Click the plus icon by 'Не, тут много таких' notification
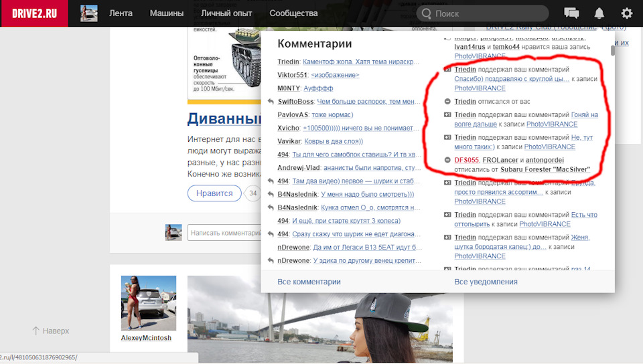This screenshot has width=643, height=364. 447,137
